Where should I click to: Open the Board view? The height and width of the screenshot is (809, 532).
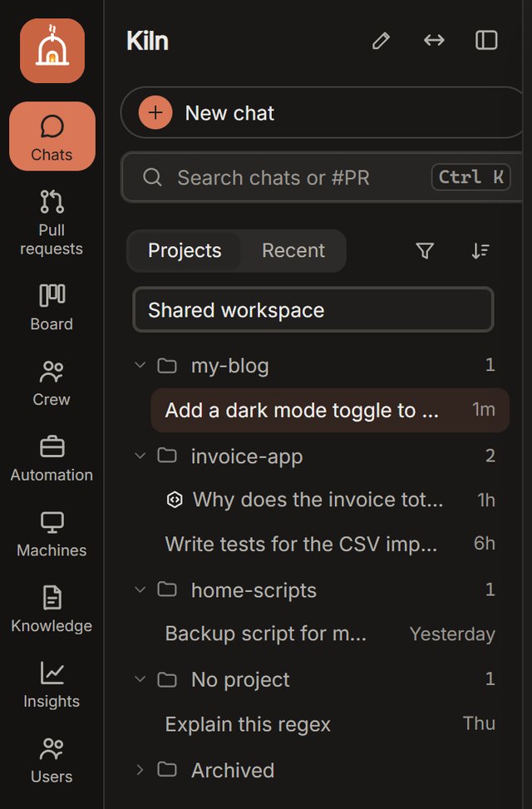point(52,308)
